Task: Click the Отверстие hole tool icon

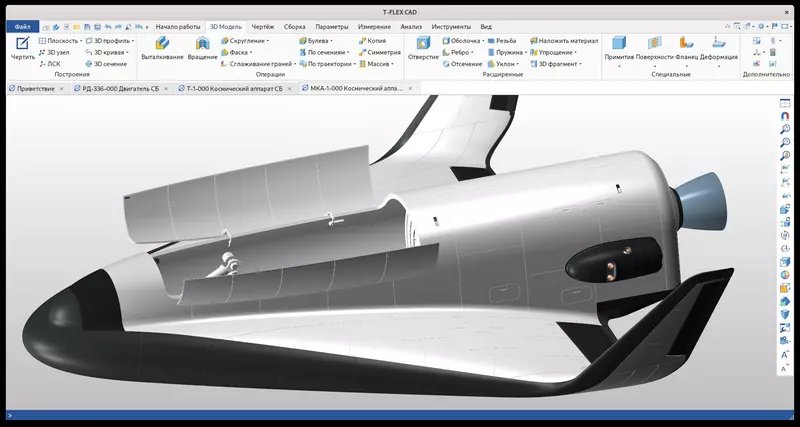Action: (x=423, y=44)
